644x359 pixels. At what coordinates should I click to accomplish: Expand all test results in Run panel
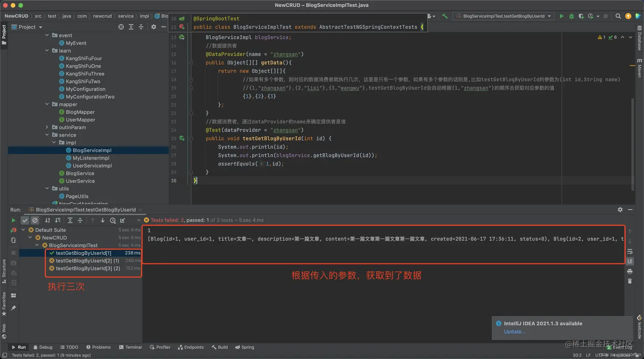[x=70, y=220]
